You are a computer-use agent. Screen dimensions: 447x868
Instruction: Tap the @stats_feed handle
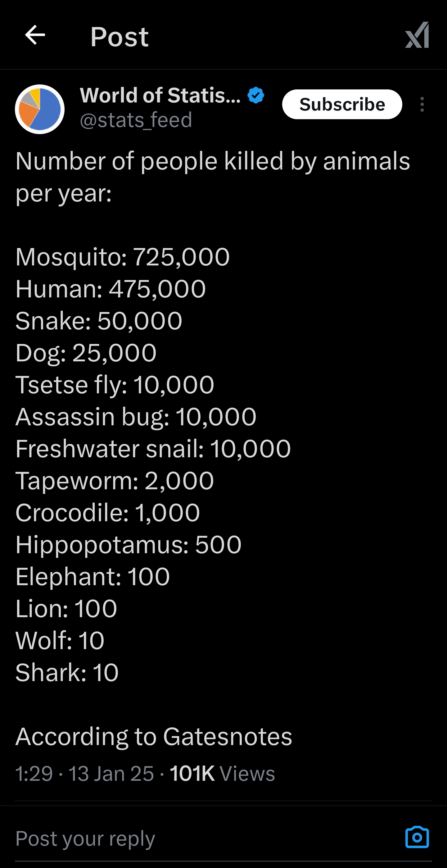pyautogui.click(x=136, y=120)
